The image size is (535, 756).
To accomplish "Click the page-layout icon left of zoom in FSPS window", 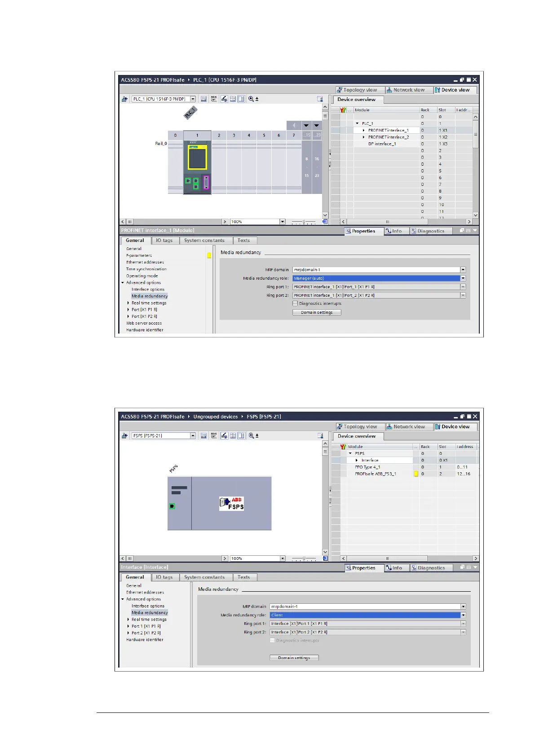I will [241, 435].
